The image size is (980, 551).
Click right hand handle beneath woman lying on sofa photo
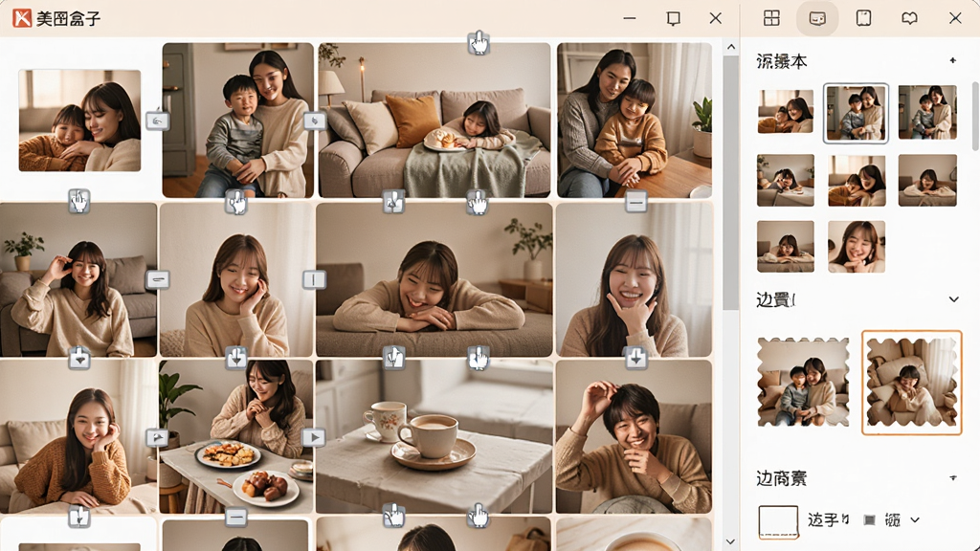point(479,358)
